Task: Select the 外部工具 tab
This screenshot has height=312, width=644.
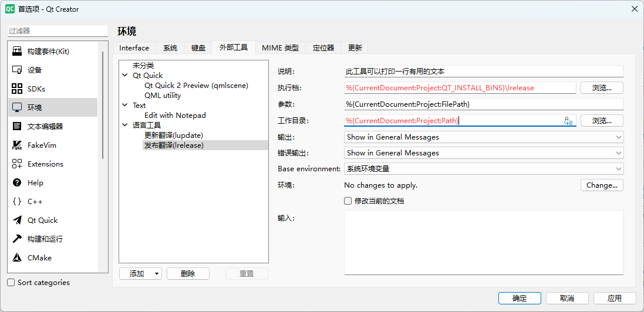Action: click(233, 47)
